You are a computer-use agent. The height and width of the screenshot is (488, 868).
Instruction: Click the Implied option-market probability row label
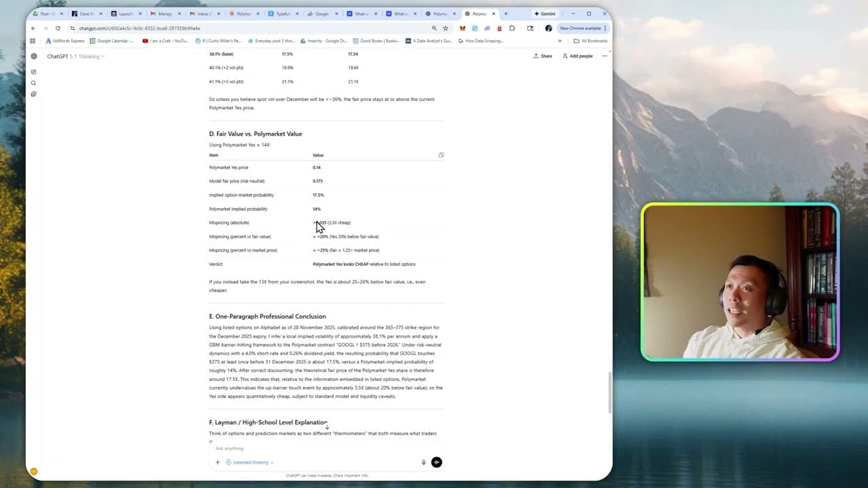tap(241, 195)
